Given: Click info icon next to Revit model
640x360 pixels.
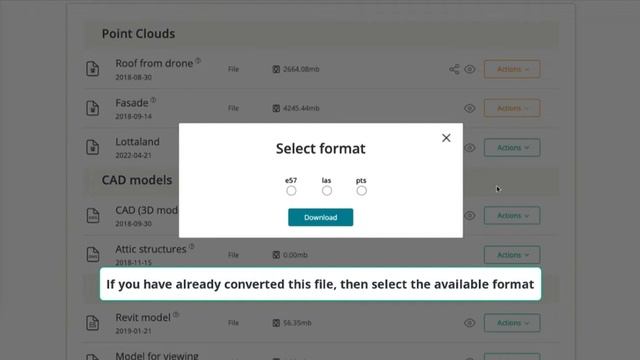Looking at the screenshot, I should tap(176, 314).
